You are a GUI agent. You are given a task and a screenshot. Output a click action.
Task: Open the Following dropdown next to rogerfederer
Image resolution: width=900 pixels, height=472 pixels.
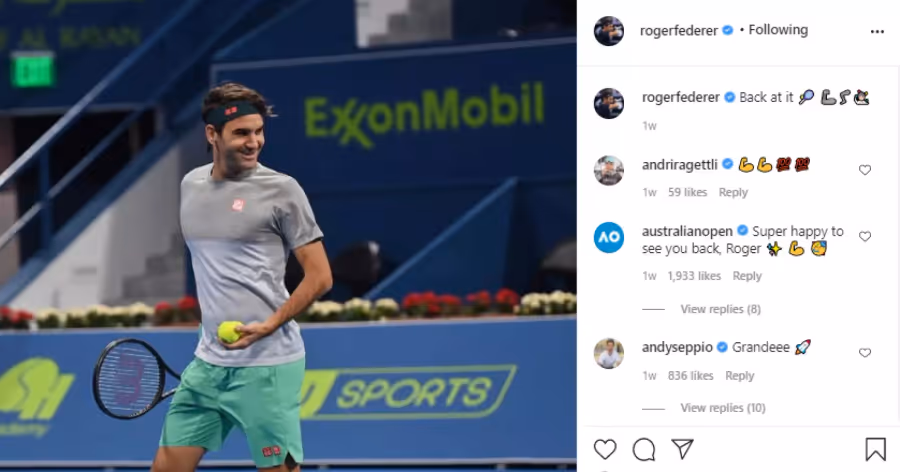coord(778,30)
